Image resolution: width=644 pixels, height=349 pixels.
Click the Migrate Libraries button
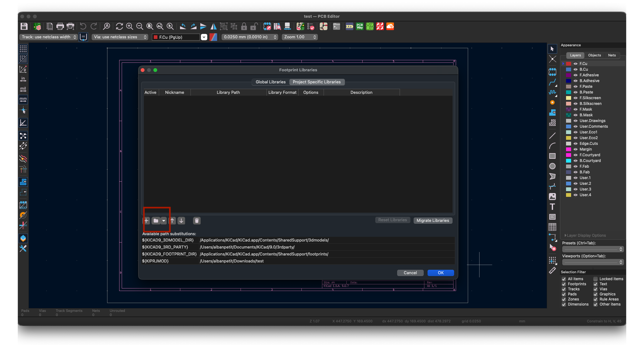click(433, 221)
